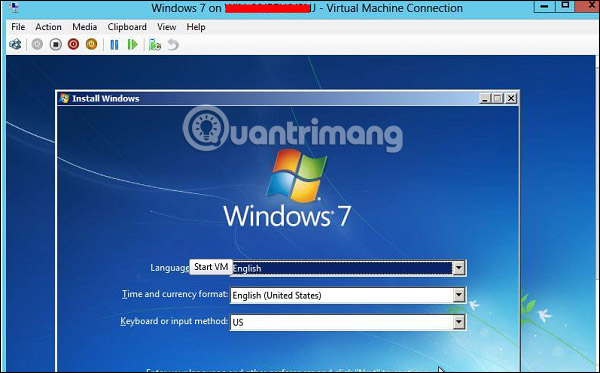Minimize the Install Windows dialog

pyautogui.click(x=485, y=98)
